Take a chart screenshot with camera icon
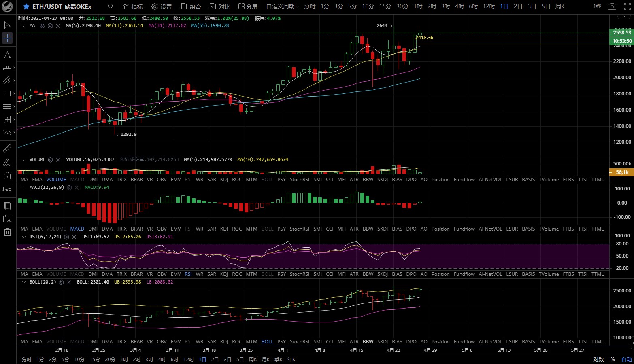Viewport: 634px width, 364px height. 612,7
